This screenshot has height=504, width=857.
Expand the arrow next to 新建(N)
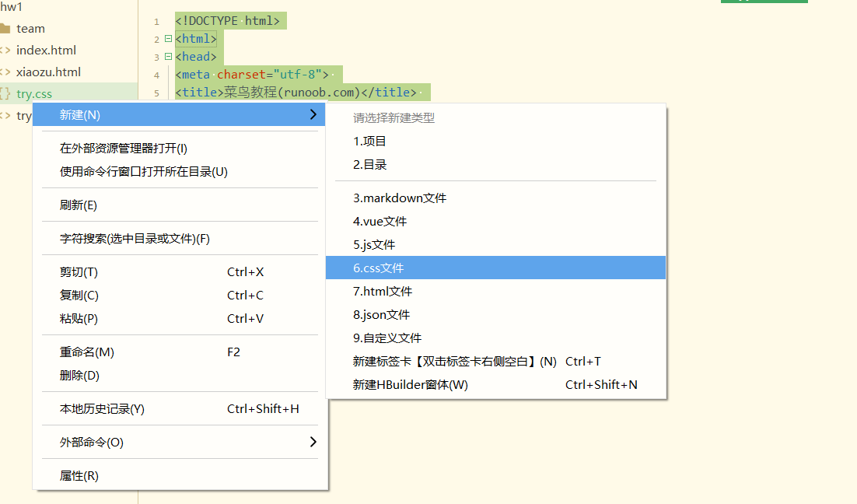coord(313,115)
